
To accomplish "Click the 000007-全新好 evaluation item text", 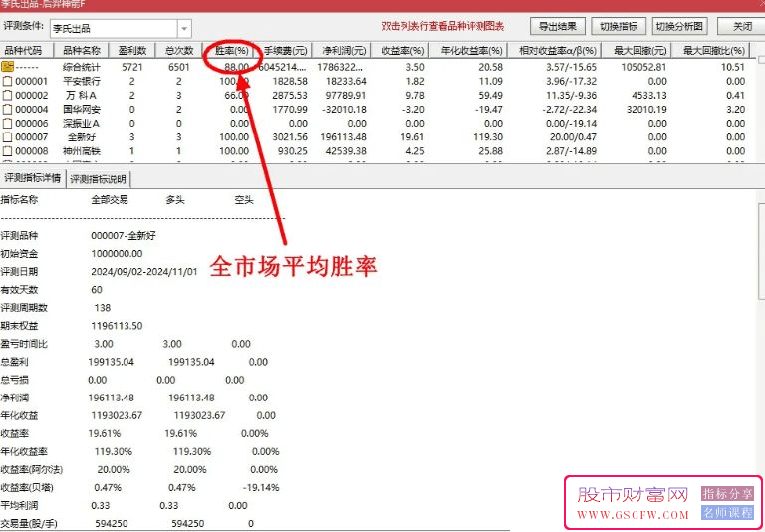I will [x=124, y=236].
